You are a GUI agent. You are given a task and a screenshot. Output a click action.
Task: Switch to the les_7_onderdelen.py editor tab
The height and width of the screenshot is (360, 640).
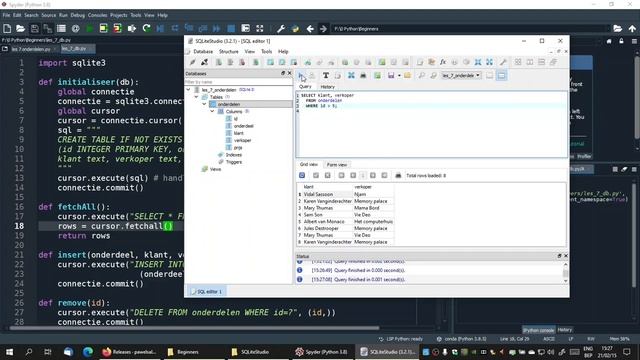[31, 49]
